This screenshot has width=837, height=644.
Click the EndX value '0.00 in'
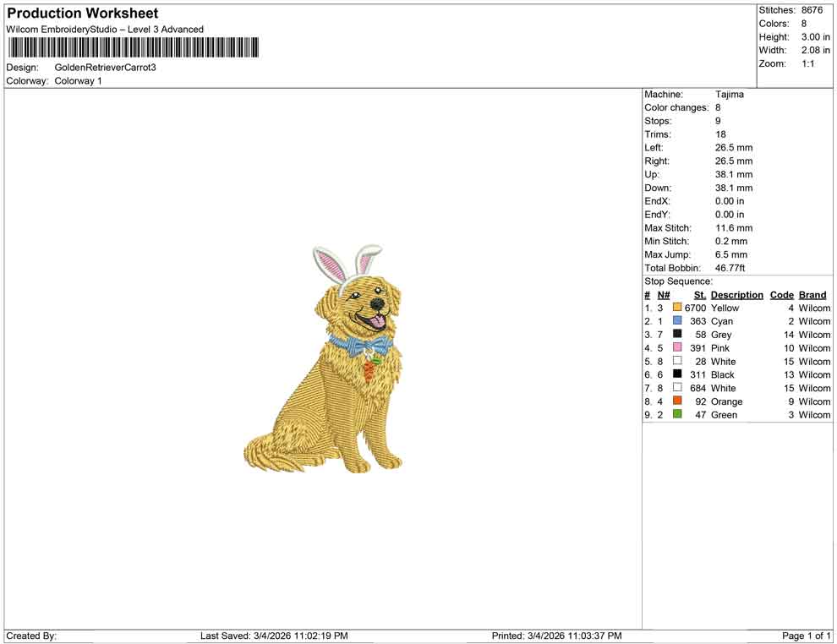pos(730,200)
